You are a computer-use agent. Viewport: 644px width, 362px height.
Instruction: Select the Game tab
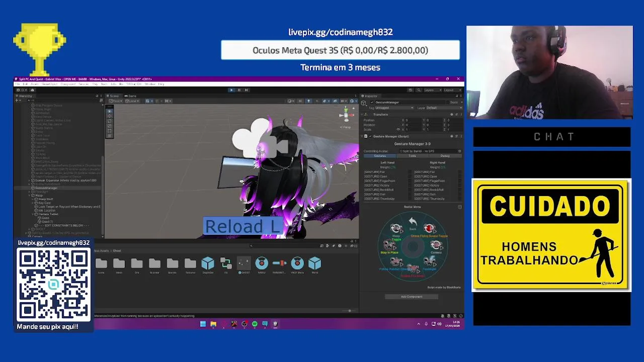click(x=131, y=96)
